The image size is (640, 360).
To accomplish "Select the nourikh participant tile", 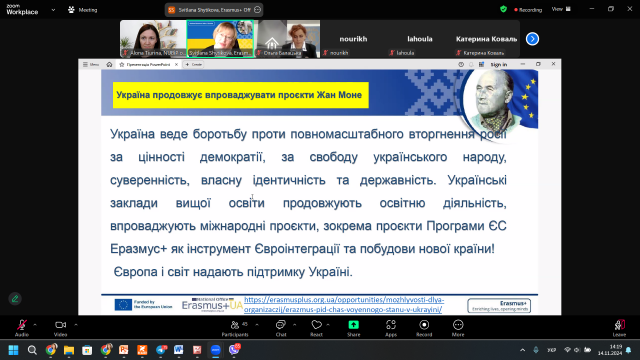I will pos(353,39).
